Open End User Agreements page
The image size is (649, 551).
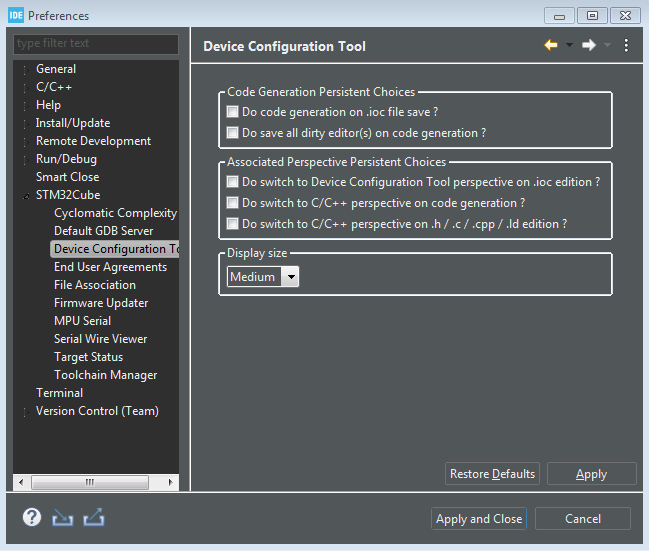click(111, 267)
